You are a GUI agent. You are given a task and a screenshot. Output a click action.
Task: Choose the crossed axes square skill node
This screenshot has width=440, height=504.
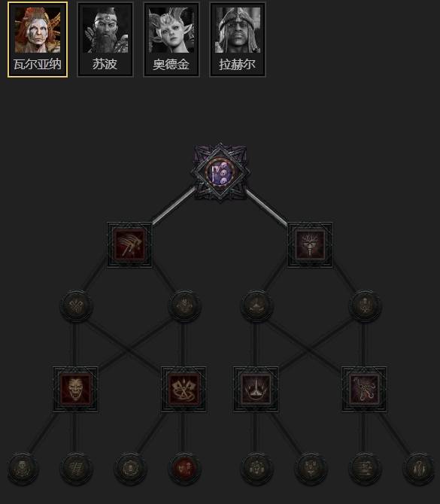[184, 389]
